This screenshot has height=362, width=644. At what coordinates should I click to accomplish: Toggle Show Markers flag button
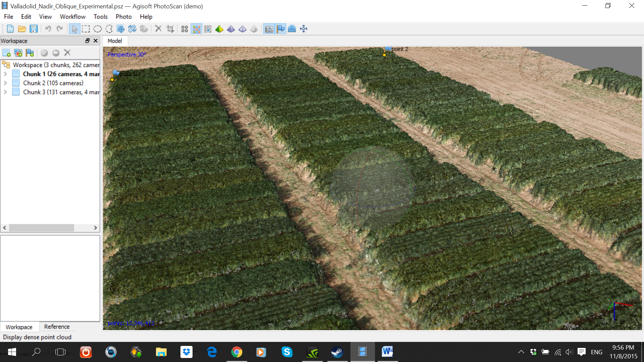280,29
